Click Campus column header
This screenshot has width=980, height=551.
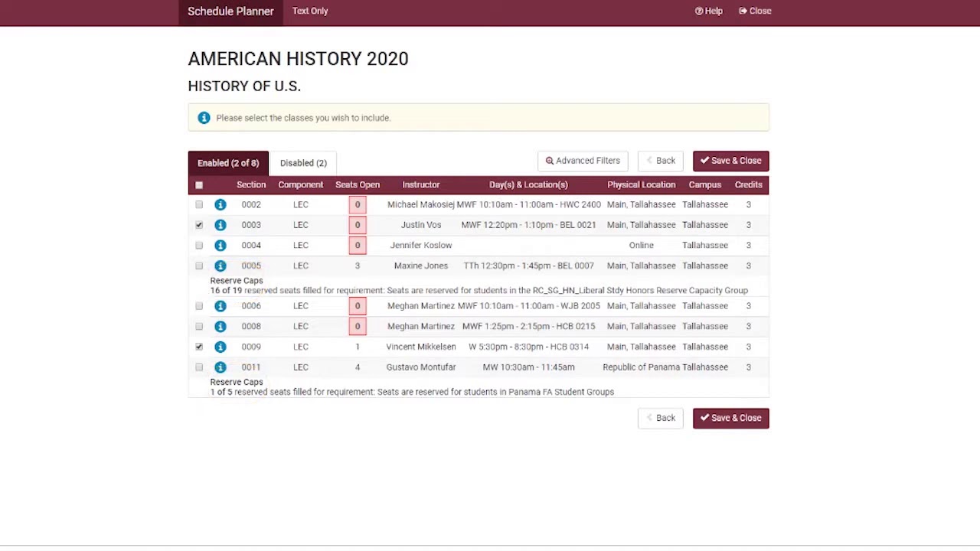pos(705,184)
